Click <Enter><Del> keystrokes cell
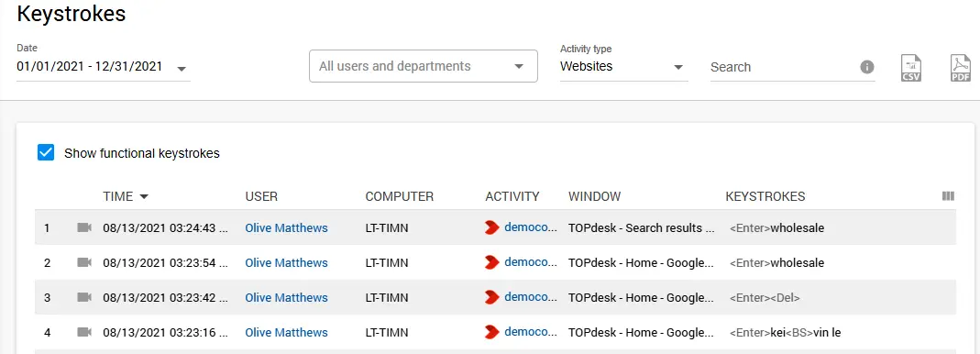Viewport: 980px width, 354px height. [x=765, y=298]
